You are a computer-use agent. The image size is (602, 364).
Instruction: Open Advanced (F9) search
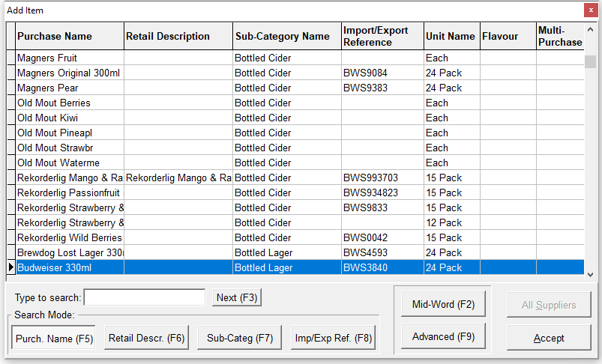tap(443, 336)
